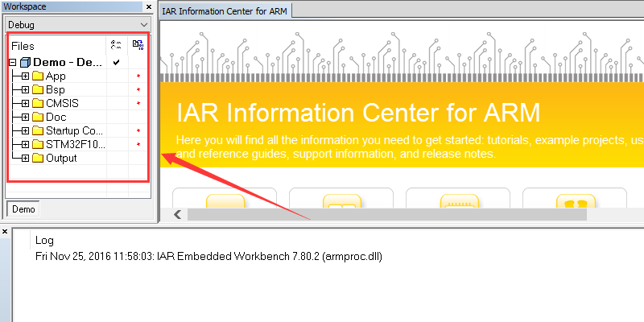Expand the Startup Co... folder

pyautogui.click(x=26, y=131)
